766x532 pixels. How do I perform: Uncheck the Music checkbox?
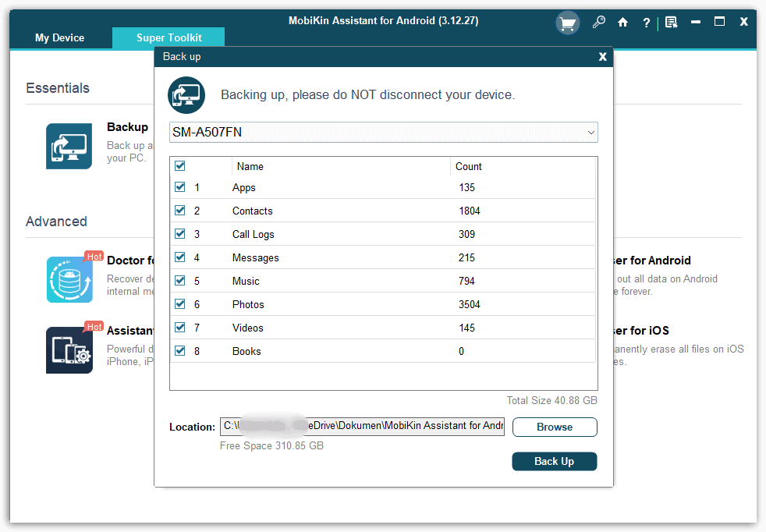[179, 281]
